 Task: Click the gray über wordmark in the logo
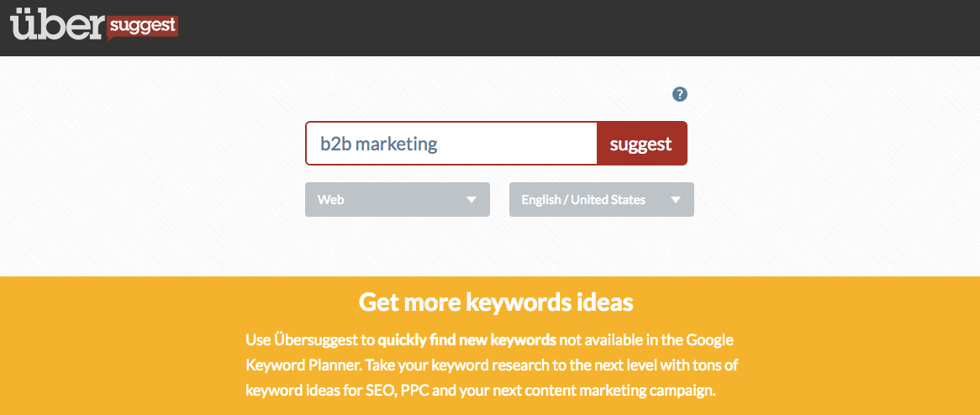click(56, 26)
